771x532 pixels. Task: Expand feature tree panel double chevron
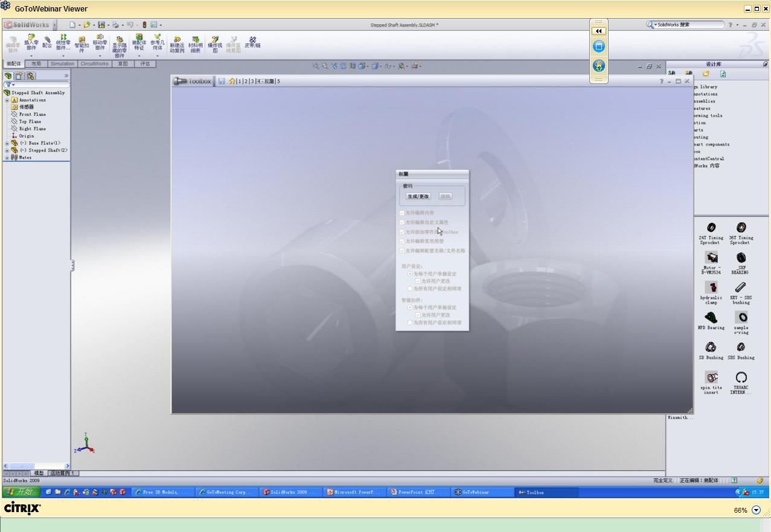click(66, 76)
